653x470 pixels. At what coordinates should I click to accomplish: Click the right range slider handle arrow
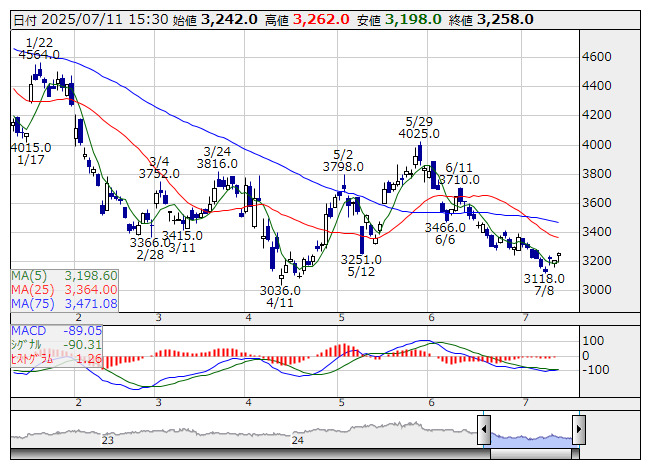579,429
